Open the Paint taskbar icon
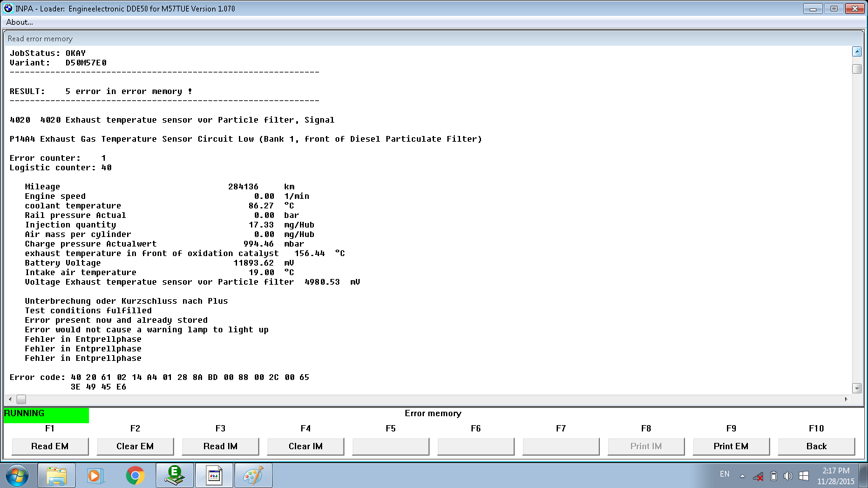This screenshot has height=488, width=868. (x=253, y=475)
